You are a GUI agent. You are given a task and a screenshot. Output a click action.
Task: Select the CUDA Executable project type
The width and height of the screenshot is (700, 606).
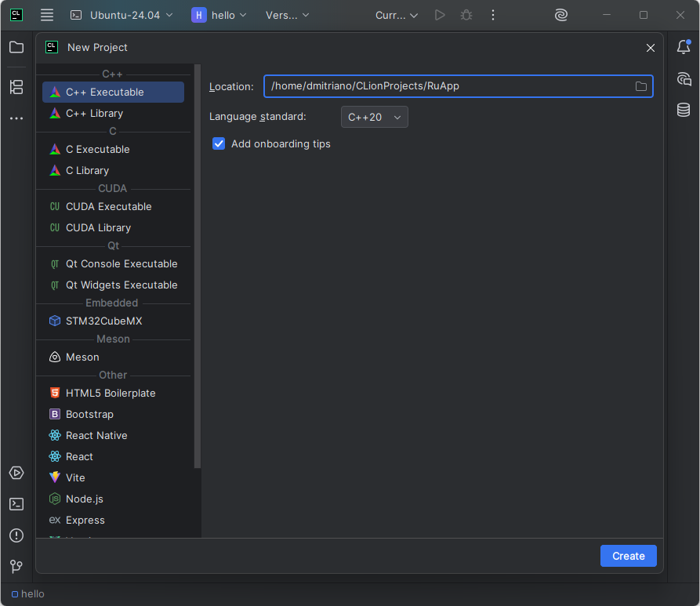113,207
